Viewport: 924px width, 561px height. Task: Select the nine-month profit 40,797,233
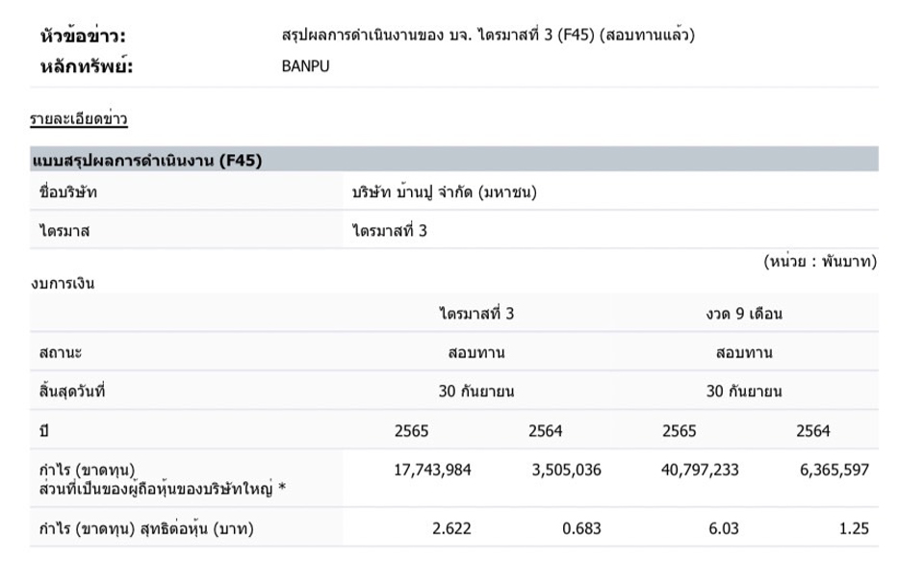pyautogui.click(x=701, y=471)
